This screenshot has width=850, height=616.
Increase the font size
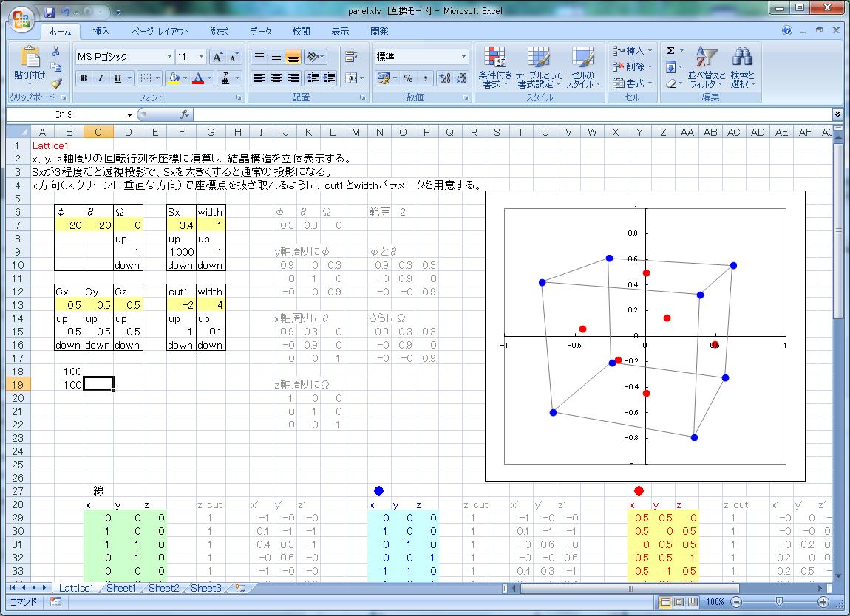pyautogui.click(x=217, y=57)
